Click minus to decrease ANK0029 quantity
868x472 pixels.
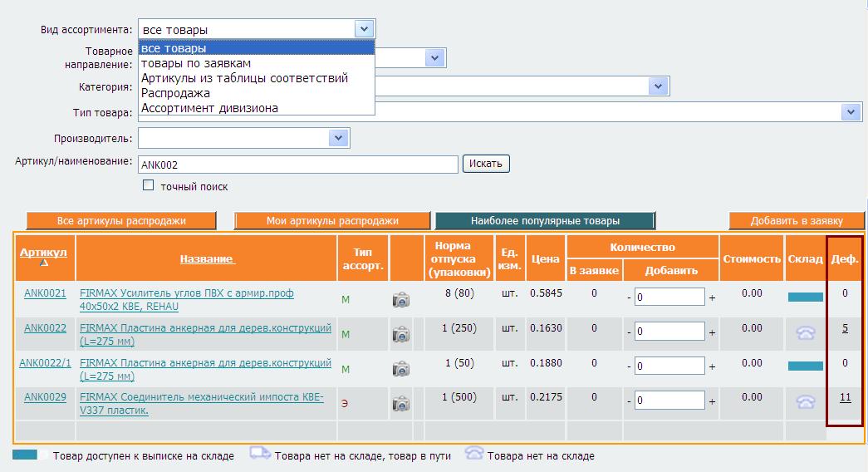[x=629, y=401]
